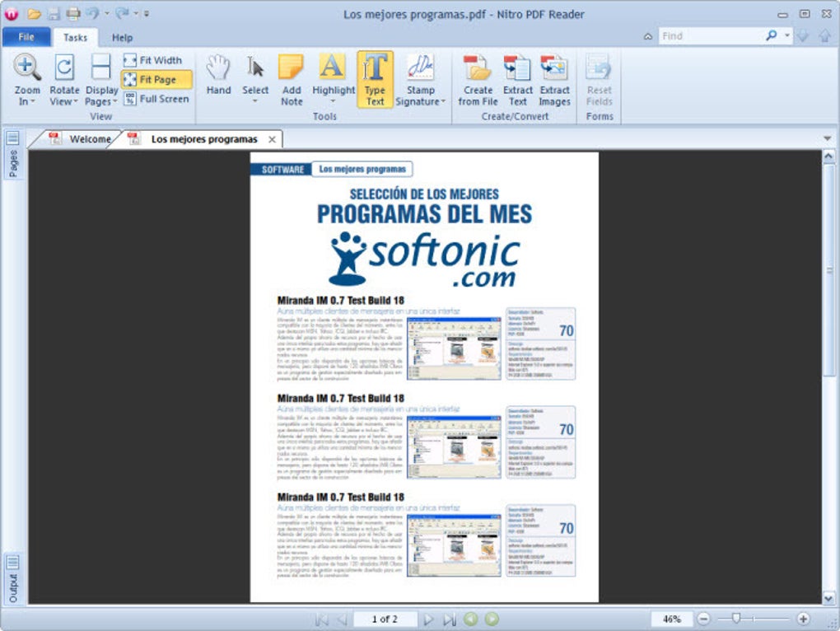Image resolution: width=840 pixels, height=631 pixels.
Task: Open the File menu
Action: point(26,37)
